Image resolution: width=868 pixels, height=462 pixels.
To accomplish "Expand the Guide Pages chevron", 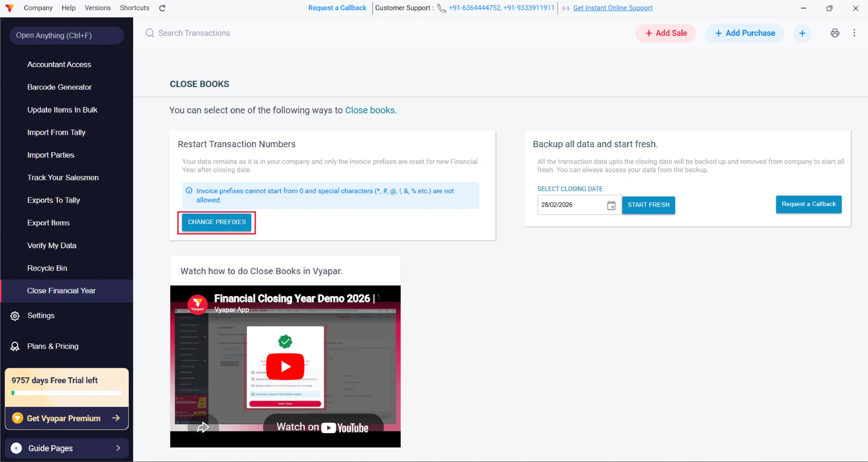I will coord(118,448).
